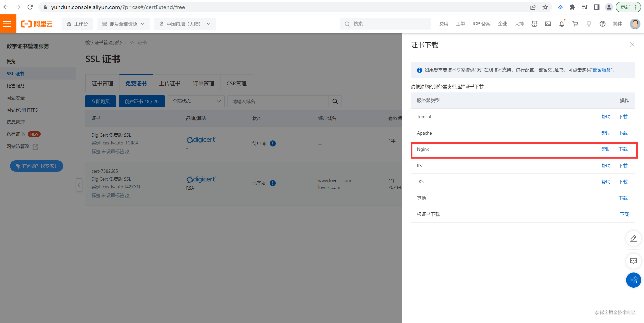Collapse the left sidebar panel handle

click(x=79, y=185)
